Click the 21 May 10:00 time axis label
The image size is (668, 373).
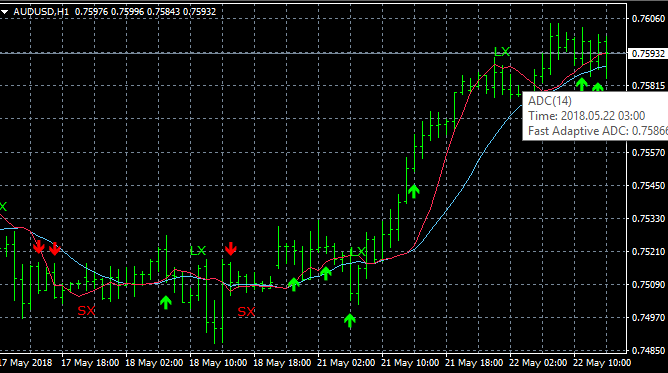tap(410, 363)
